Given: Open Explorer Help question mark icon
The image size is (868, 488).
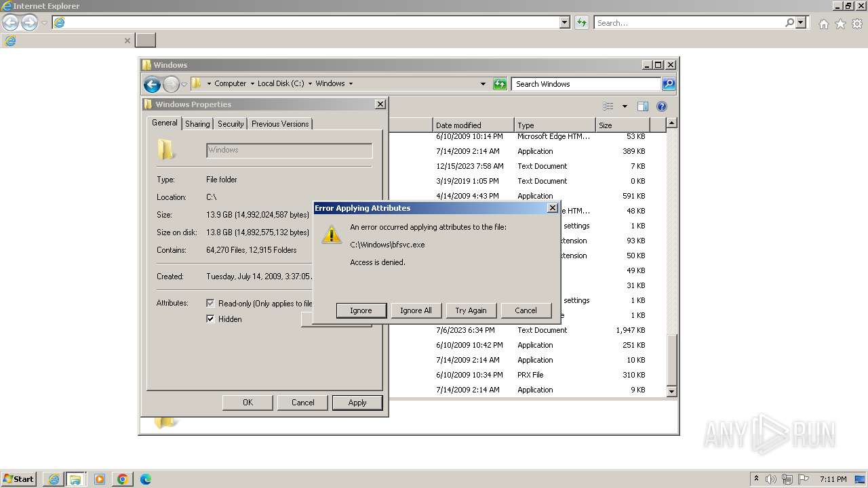Looking at the screenshot, I should click(662, 106).
